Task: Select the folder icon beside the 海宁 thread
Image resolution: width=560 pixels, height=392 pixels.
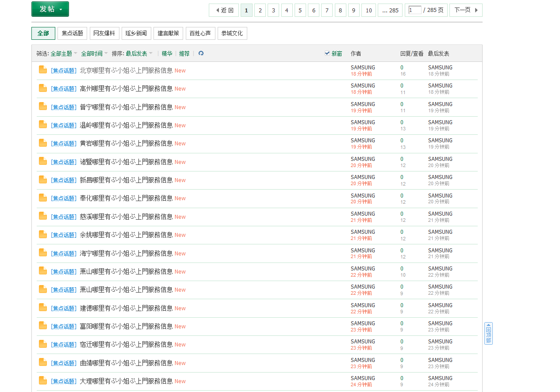Action: (x=43, y=253)
